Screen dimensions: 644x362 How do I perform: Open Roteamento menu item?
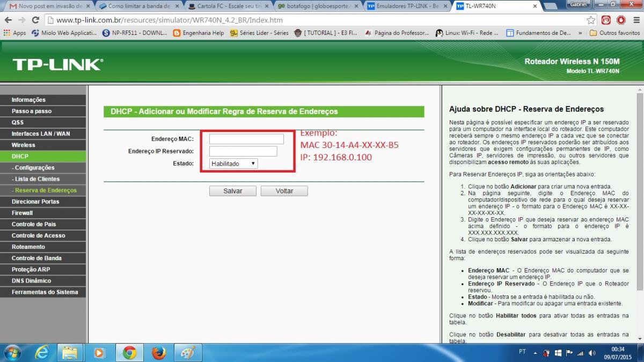point(43,247)
